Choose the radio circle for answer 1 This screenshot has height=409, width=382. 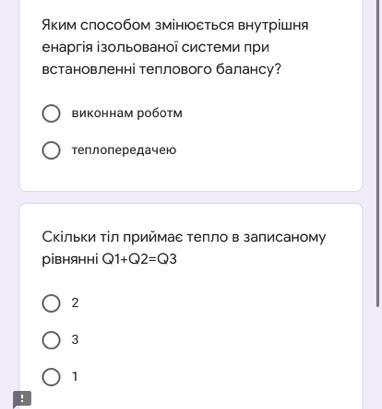coord(51,377)
